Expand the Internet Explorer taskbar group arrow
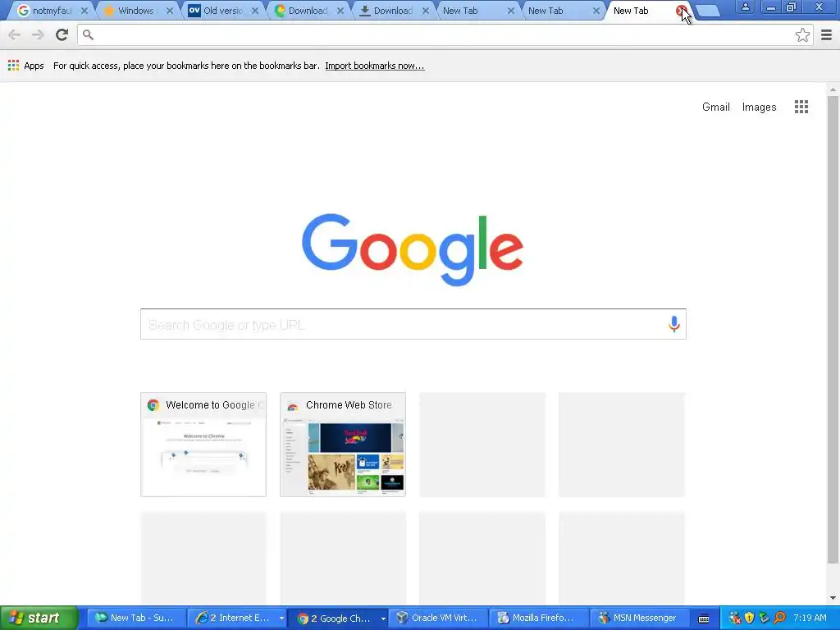840x630 pixels. coord(282,619)
